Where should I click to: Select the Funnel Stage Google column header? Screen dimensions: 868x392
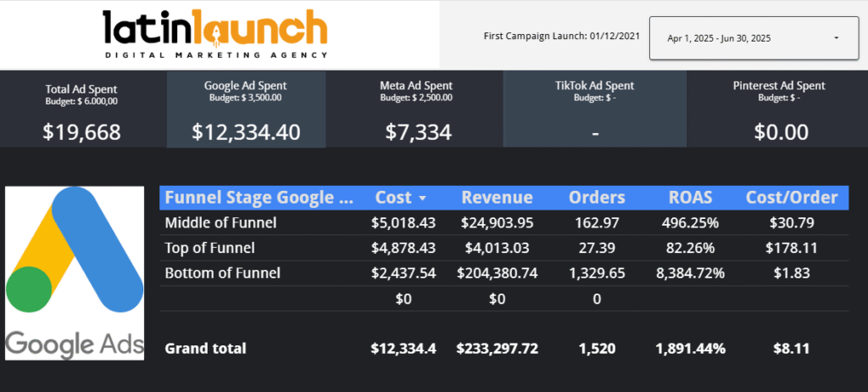tap(259, 198)
